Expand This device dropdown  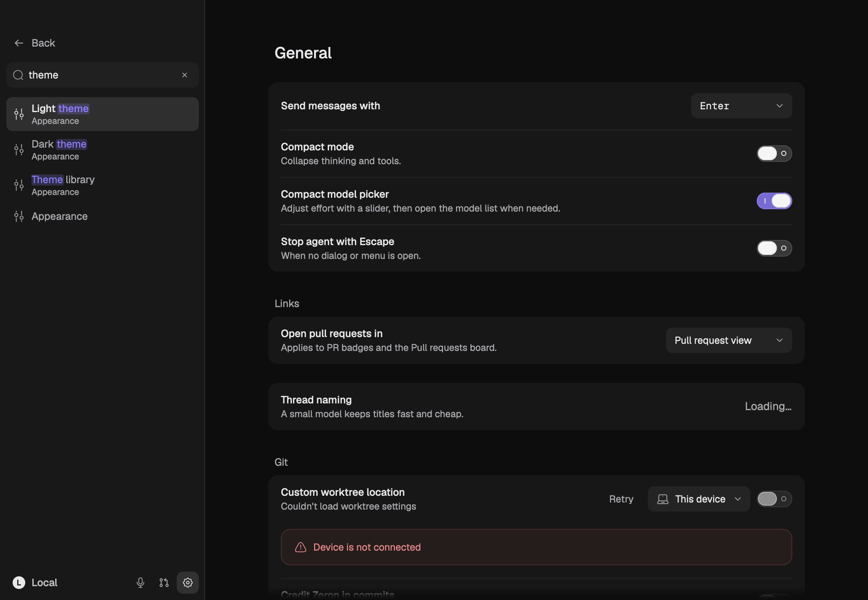699,499
